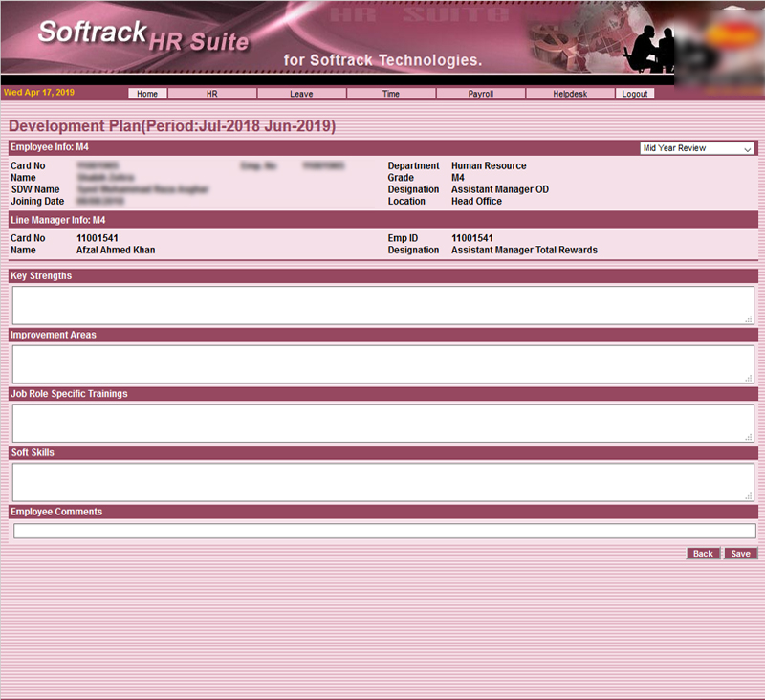Save the development plan

coord(740,554)
